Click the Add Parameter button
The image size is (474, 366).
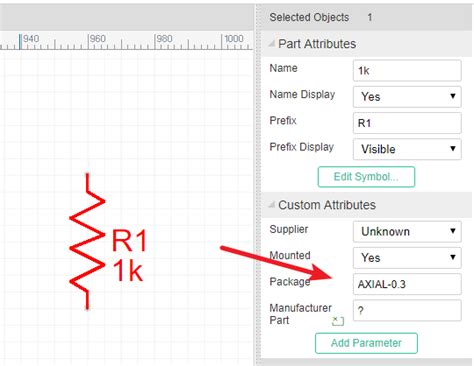pyautogui.click(x=366, y=343)
